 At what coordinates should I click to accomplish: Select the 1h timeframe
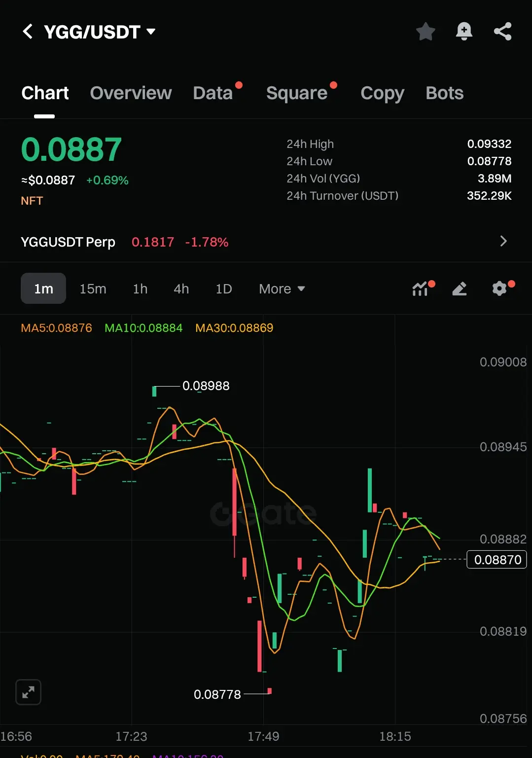click(140, 289)
